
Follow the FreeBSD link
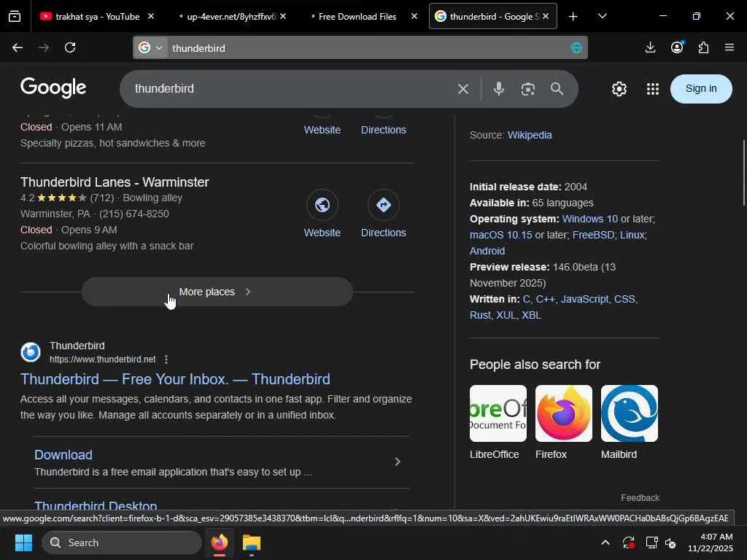(593, 236)
